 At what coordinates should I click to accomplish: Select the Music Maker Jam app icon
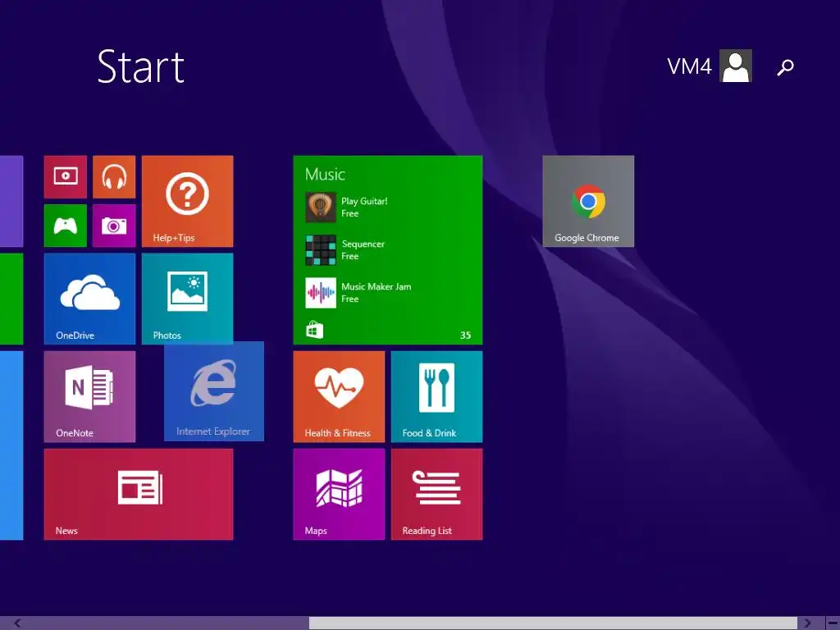(321, 293)
